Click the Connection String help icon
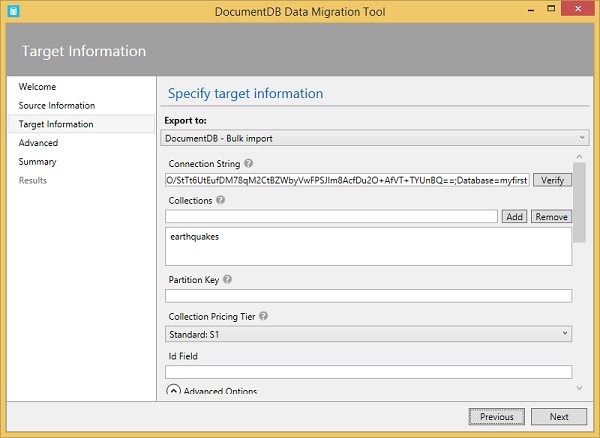Viewport: 600px width, 438px height. [x=249, y=163]
